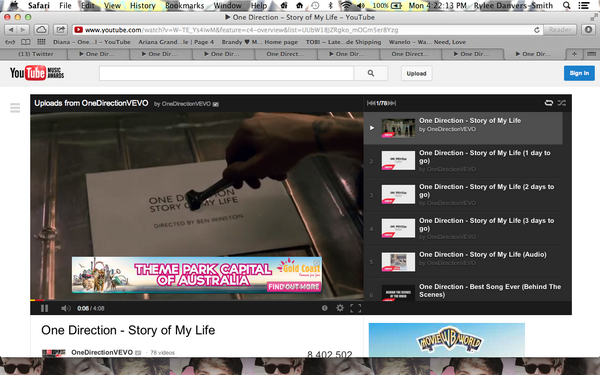Click the user name Rylee Danvers-Smith
The image size is (600, 375).
coord(513,5)
